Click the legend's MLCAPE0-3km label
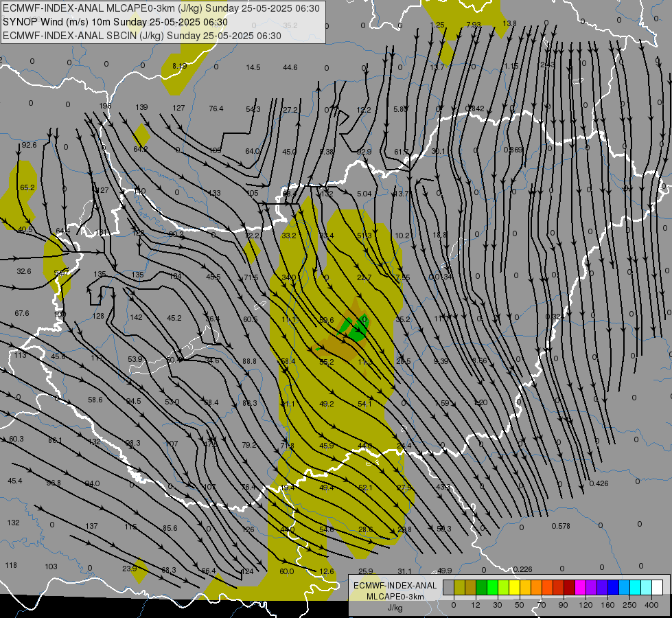The image size is (672, 618). point(395,597)
